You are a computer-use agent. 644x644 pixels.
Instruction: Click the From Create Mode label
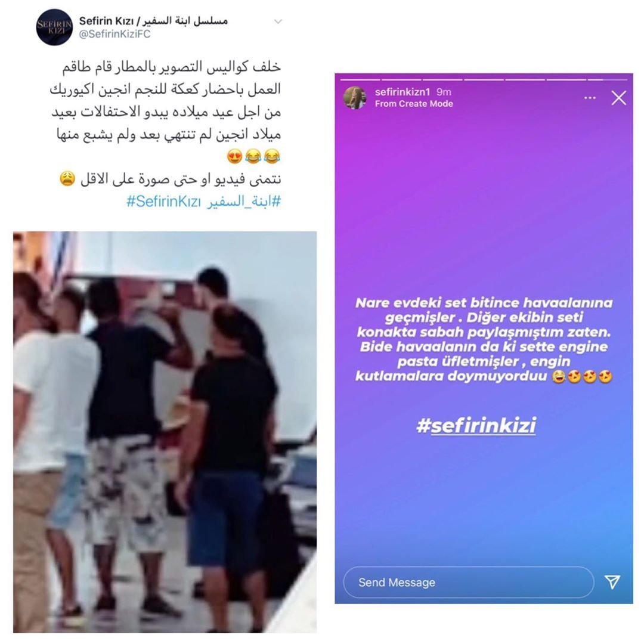tap(414, 104)
